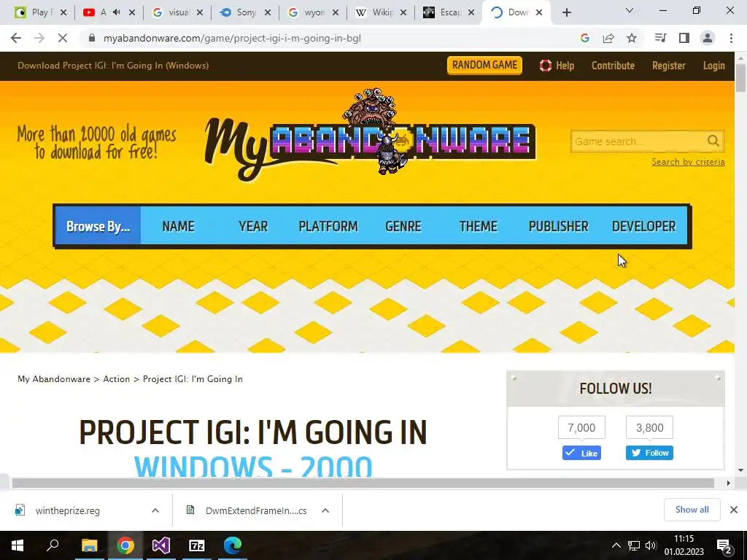Open the clock and date flyout
Image resolution: width=747 pixels, height=560 pixels.
click(x=684, y=545)
